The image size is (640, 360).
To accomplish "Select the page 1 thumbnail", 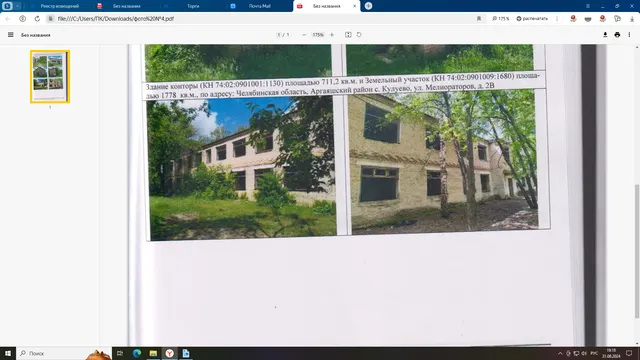I will pyautogui.click(x=50, y=77).
